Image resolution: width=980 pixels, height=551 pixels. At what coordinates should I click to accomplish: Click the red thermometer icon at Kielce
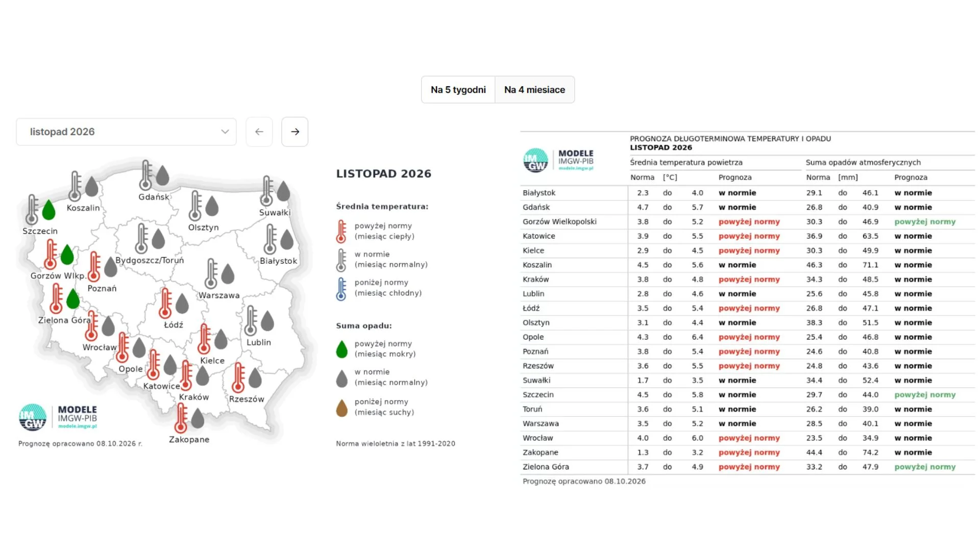tap(204, 339)
